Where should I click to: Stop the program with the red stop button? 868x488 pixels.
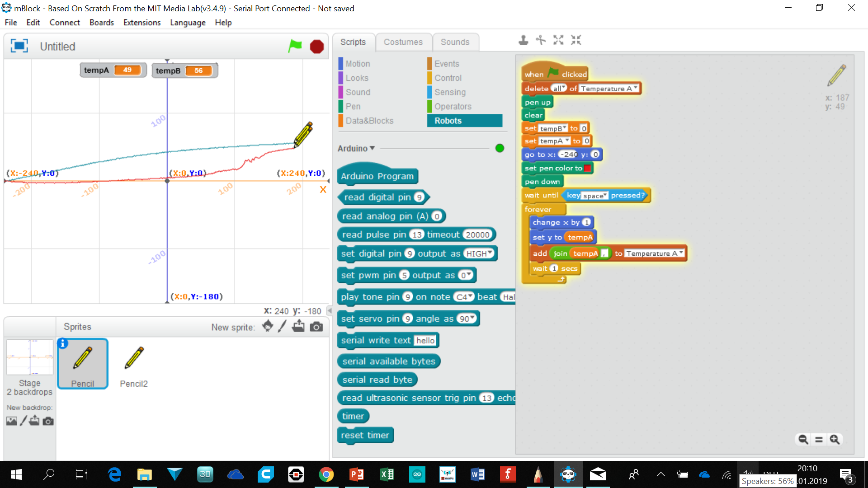pyautogui.click(x=316, y=46)
